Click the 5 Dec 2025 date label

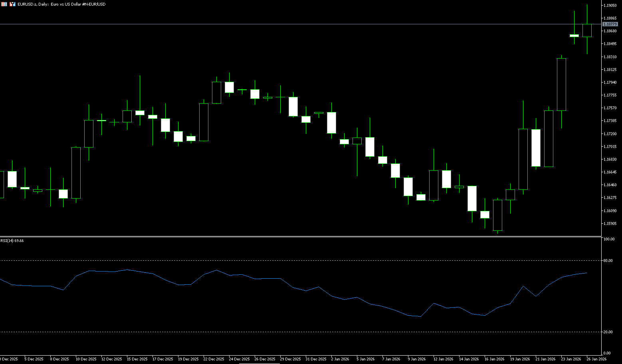34,359
